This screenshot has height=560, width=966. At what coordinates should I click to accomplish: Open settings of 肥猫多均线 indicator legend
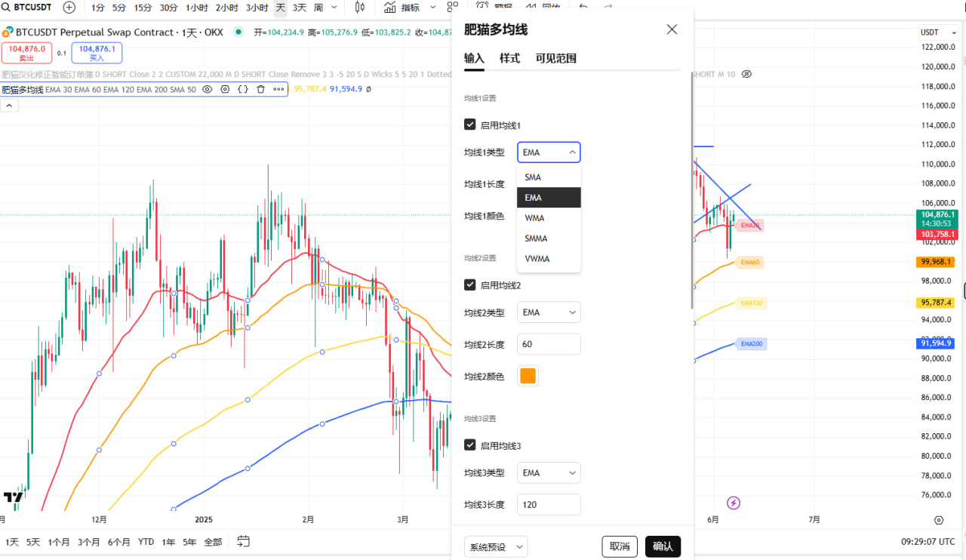(225, 89)
